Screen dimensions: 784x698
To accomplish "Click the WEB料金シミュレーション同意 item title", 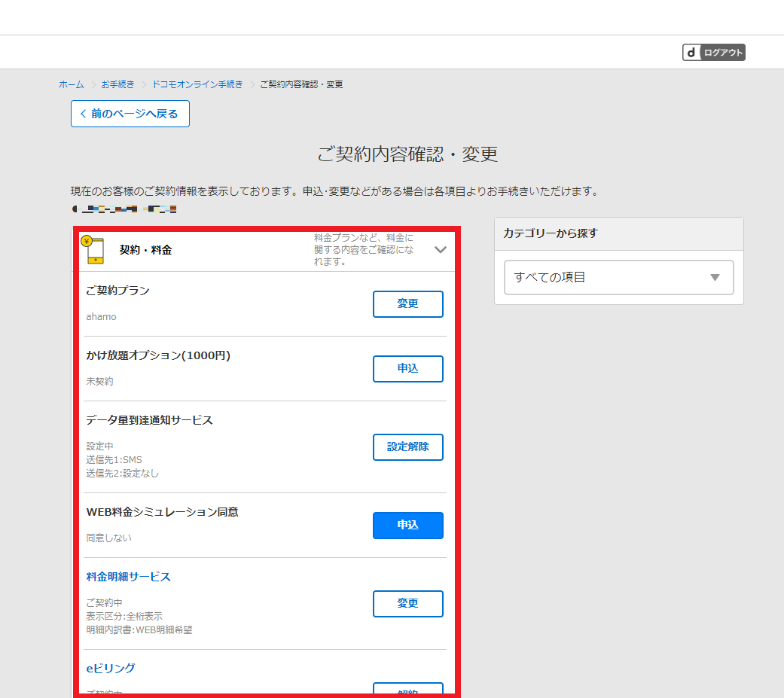I will coord(163,513).
